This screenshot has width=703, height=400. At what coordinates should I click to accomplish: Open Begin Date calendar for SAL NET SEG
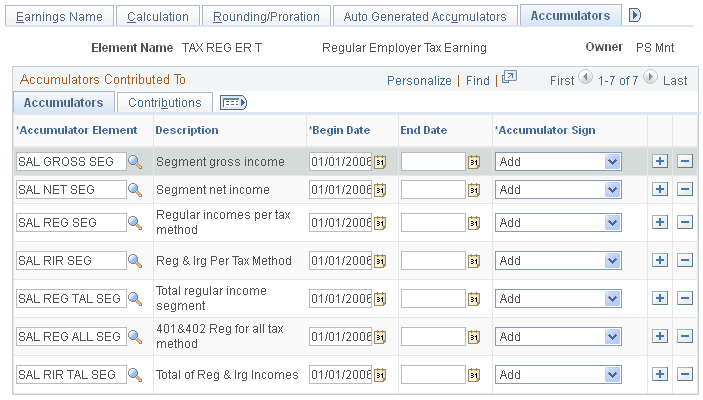[x=380, y=190]
